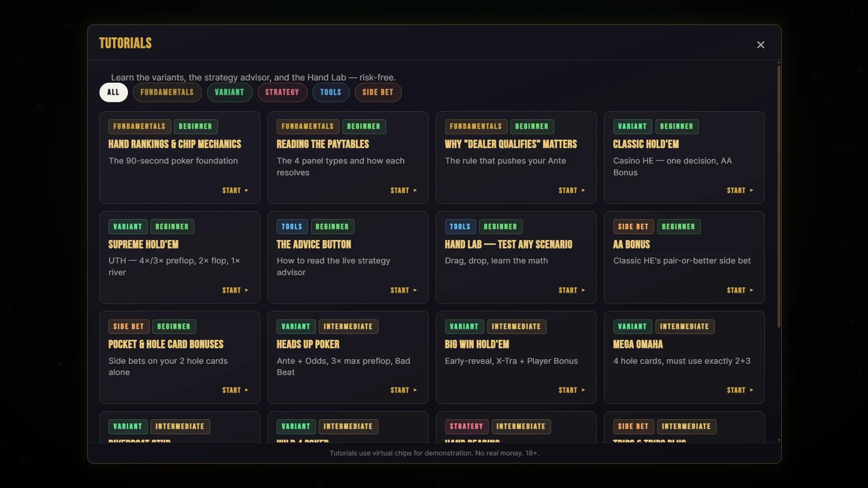
Task: Select the ALL filter pill
Action: click(x=113, y=92)
